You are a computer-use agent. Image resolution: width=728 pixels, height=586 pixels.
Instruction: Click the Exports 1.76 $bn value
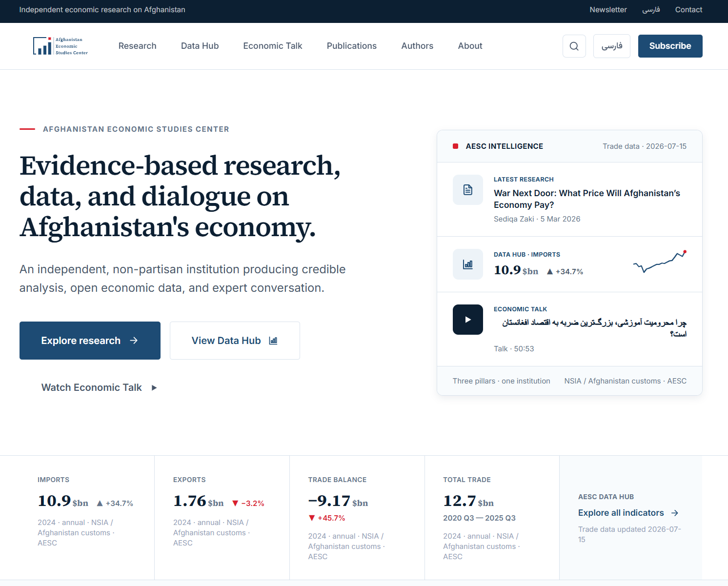coord(199,501)
